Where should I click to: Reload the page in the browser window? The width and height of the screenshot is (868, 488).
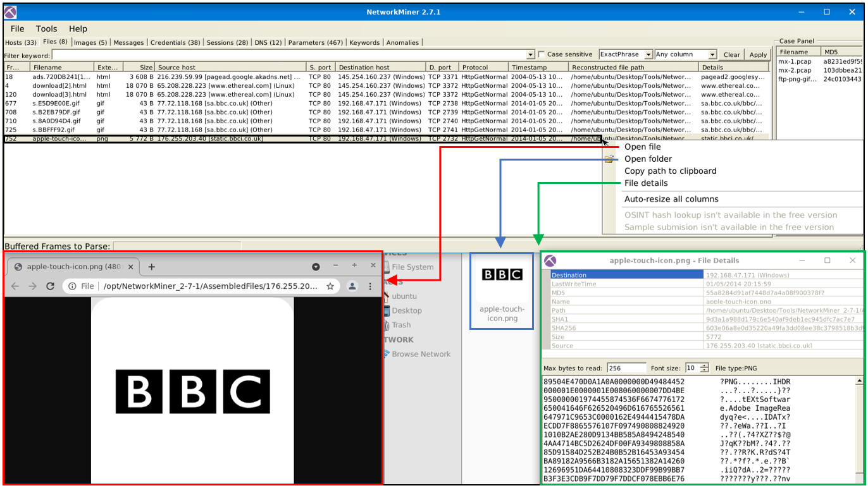51,286
